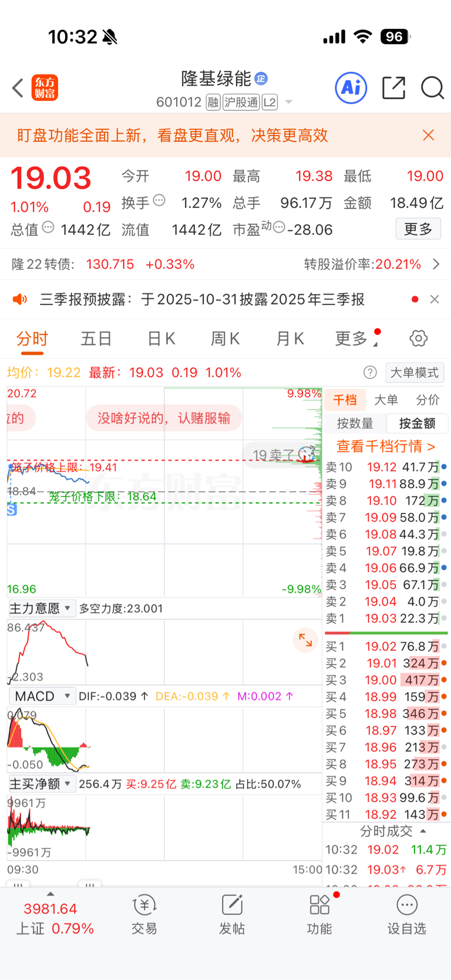Tap the 融 margin tag
Image resolution: width=451 pixels, height=980 pixels.
(x=213, y=103)
